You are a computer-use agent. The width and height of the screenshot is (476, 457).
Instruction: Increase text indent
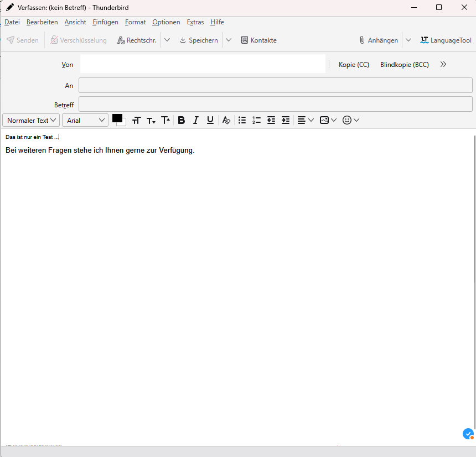(286, 120)
